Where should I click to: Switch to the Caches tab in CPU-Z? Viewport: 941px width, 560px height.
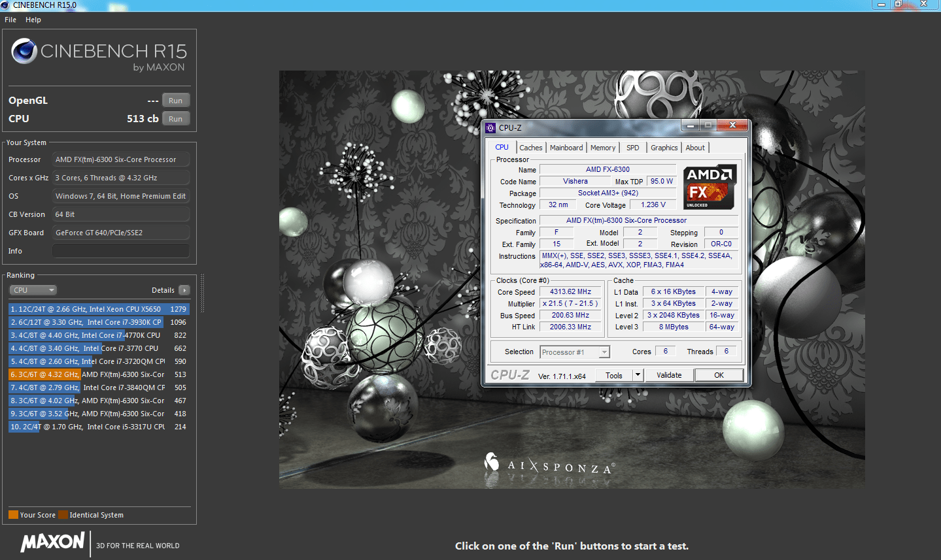point(531,148)
